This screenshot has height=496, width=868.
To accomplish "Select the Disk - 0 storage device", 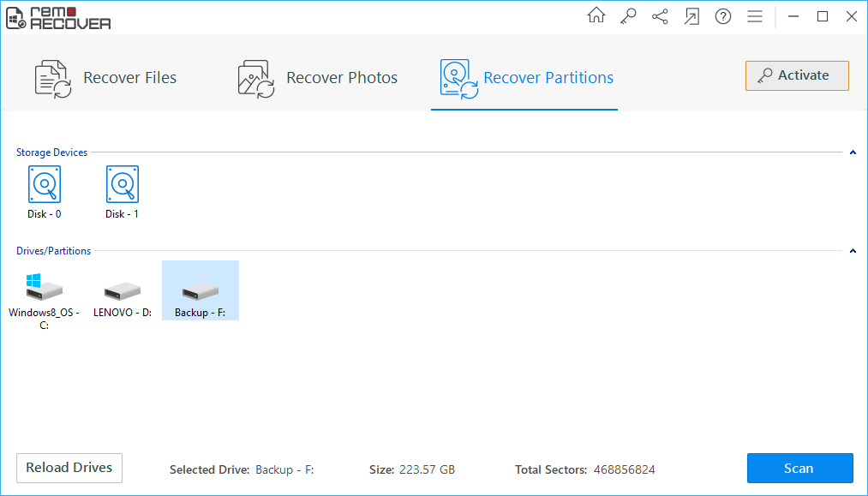I will pos(44,184).
